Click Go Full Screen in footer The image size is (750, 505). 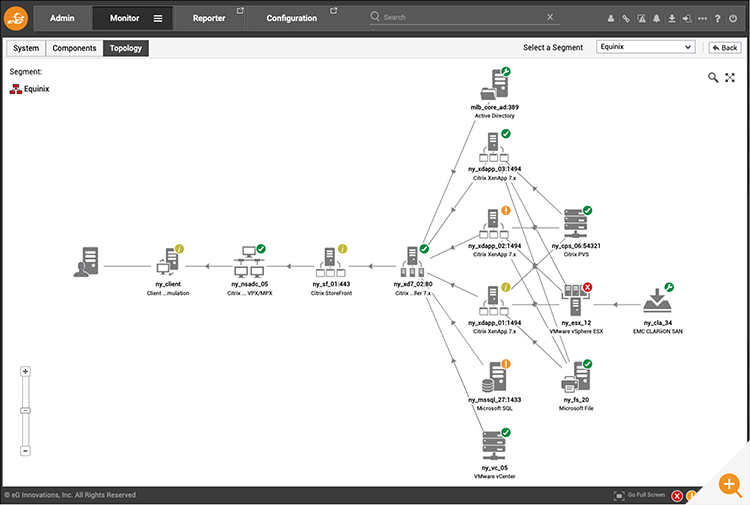(640, 495)
